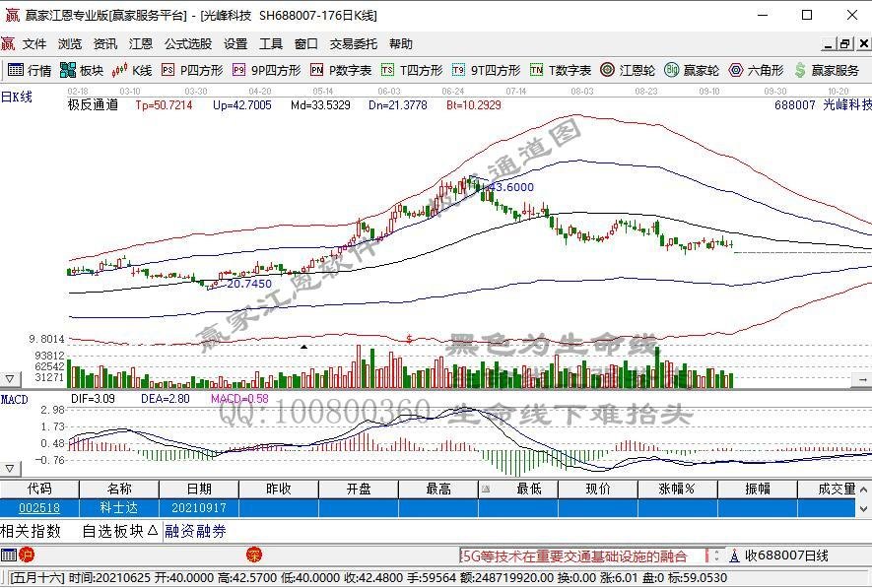The height and width of the screenshot is (588, 872).
Task: Open the 工具 menu
Action: tap(271, 44)
